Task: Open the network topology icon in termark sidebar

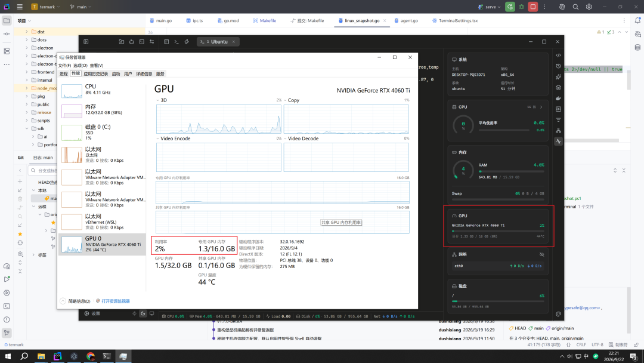Action: (x=558, y=130)
